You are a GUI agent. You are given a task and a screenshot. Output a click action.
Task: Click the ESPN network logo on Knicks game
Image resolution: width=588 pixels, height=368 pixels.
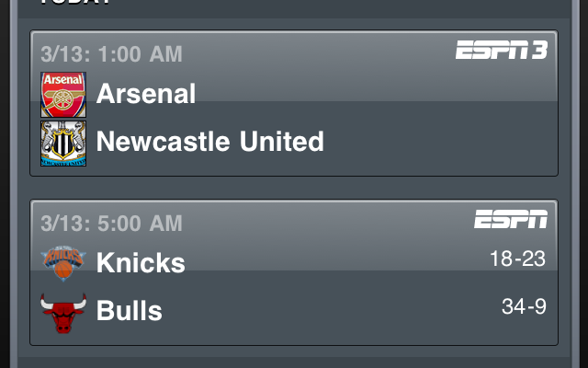coord(510,220)
